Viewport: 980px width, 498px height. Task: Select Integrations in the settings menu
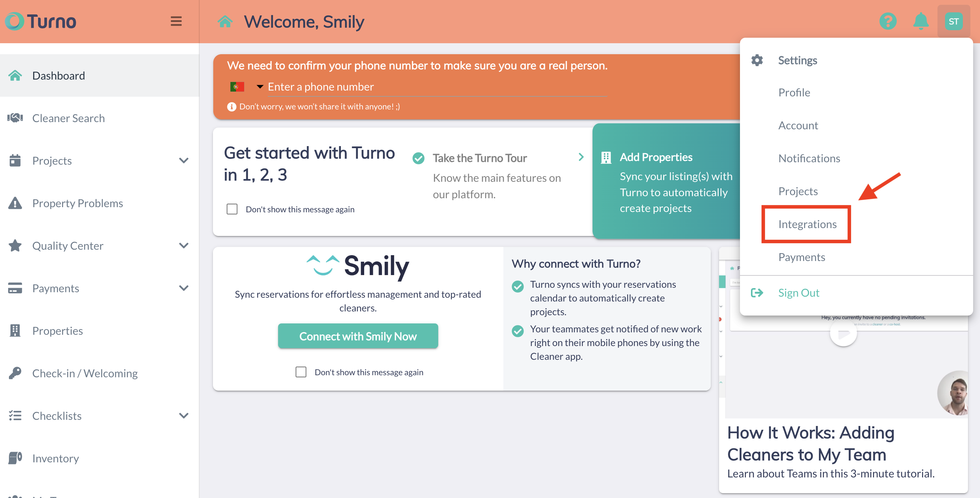[807, 224]
